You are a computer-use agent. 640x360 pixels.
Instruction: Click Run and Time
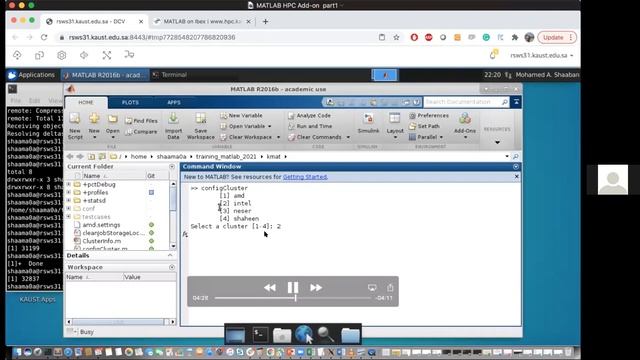click(310, 126)
